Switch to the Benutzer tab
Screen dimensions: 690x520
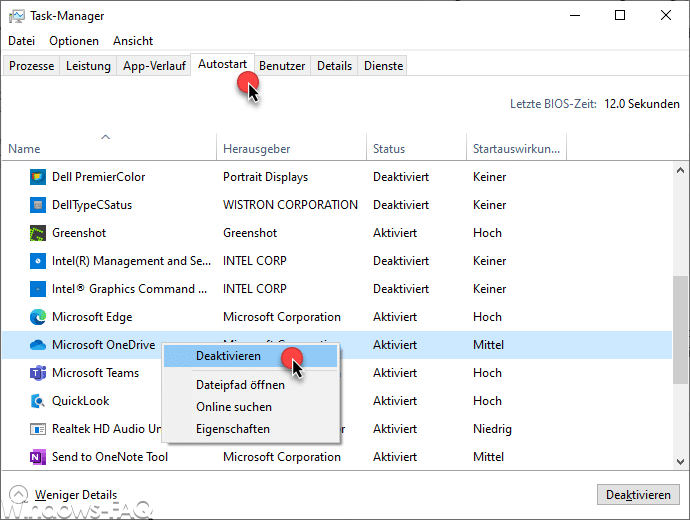click(282, 66)
